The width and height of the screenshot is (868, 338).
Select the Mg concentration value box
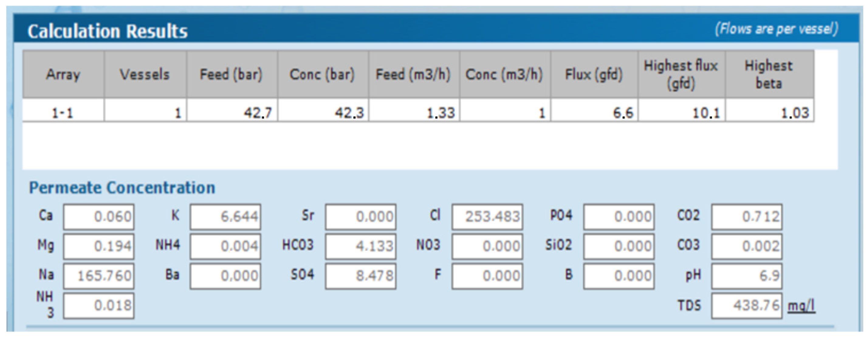click(x=98, y=246)
